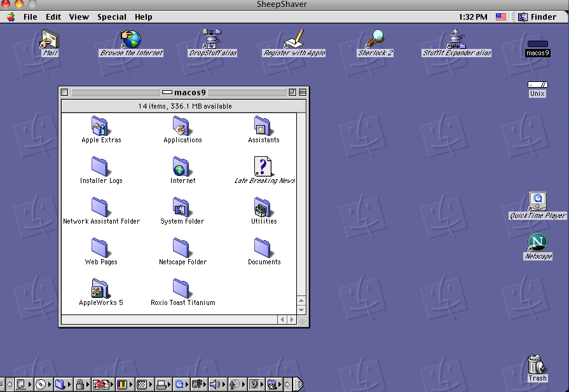The width and height of the screenshot is (569, 392).
Task: Click the menu bar clock
Action: pos(473,17)
